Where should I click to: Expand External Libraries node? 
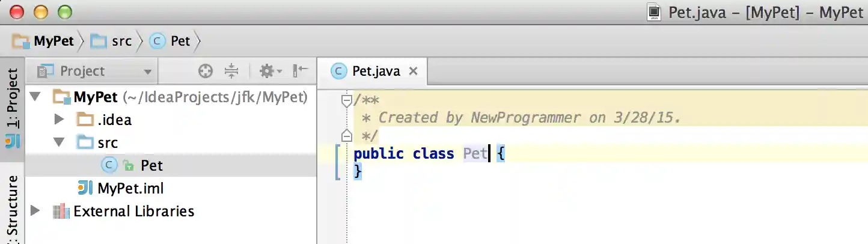point(35,211)
